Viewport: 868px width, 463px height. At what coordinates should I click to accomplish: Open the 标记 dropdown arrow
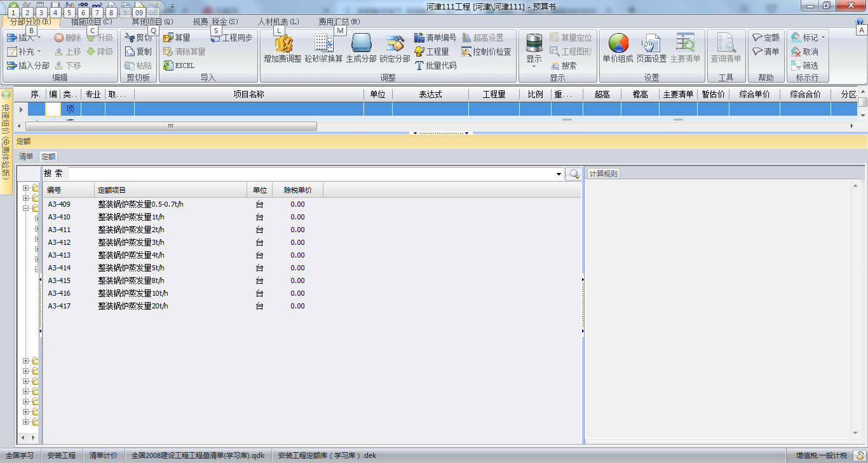pos(824,38)
